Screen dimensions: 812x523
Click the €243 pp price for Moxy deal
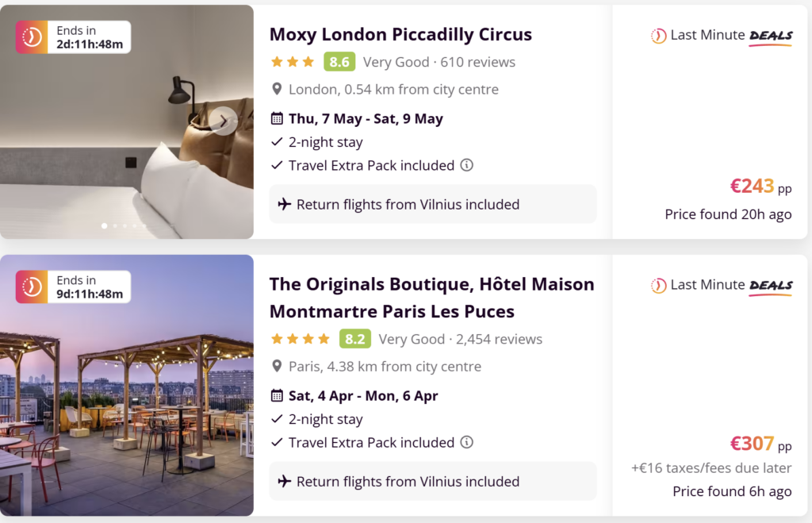[760, 187]
